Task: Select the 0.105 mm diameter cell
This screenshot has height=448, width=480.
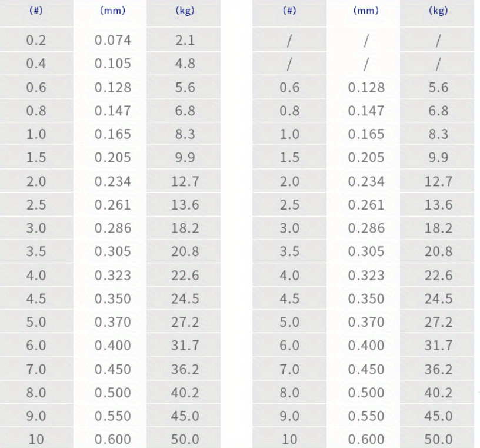Action: coord(113,64)
